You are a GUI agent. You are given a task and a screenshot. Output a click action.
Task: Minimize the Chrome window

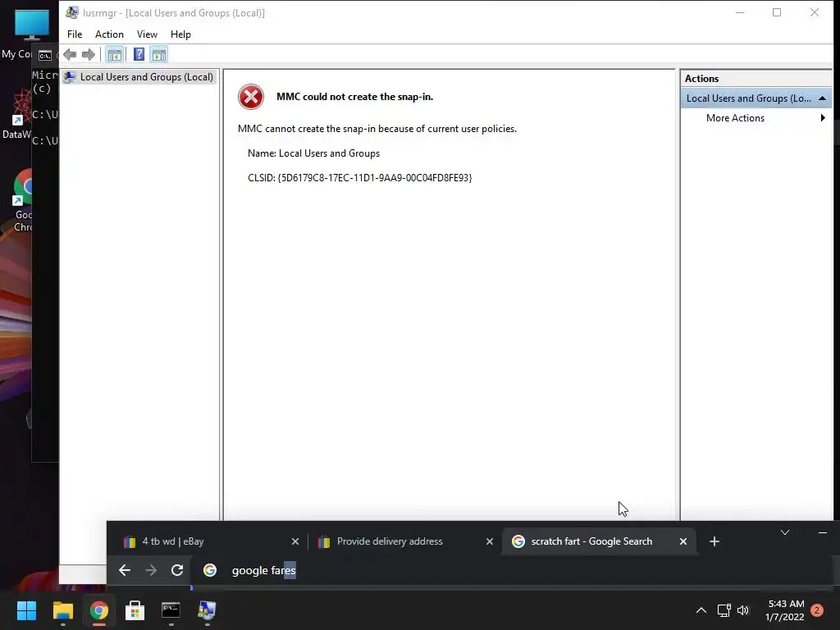[822, 532]
